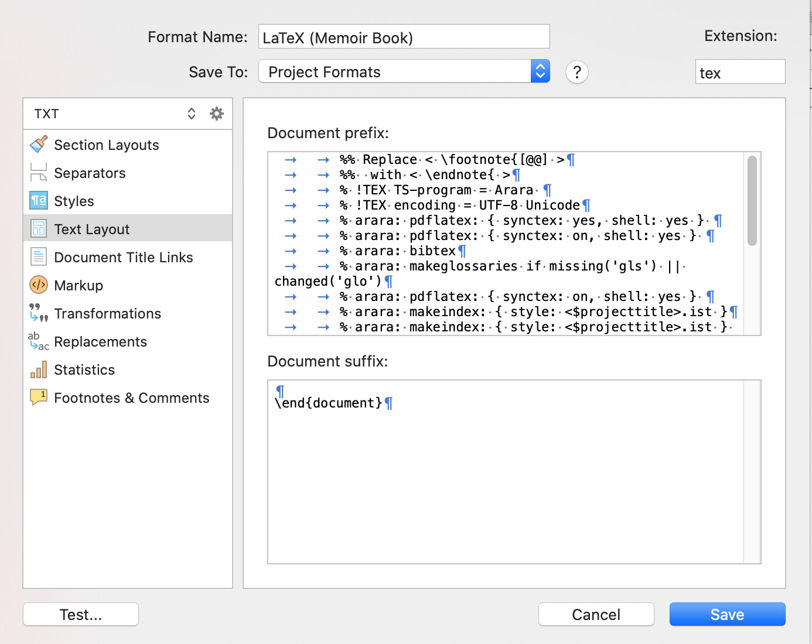Select the Section Layouts brush icon
The image size is (812, 644).
pyautogui.click(x=37, y=145)
